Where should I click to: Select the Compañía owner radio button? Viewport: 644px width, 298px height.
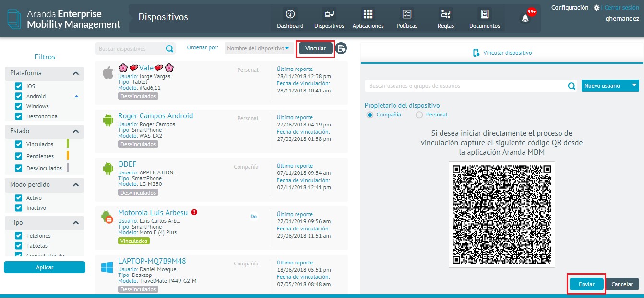click(370, 115)
